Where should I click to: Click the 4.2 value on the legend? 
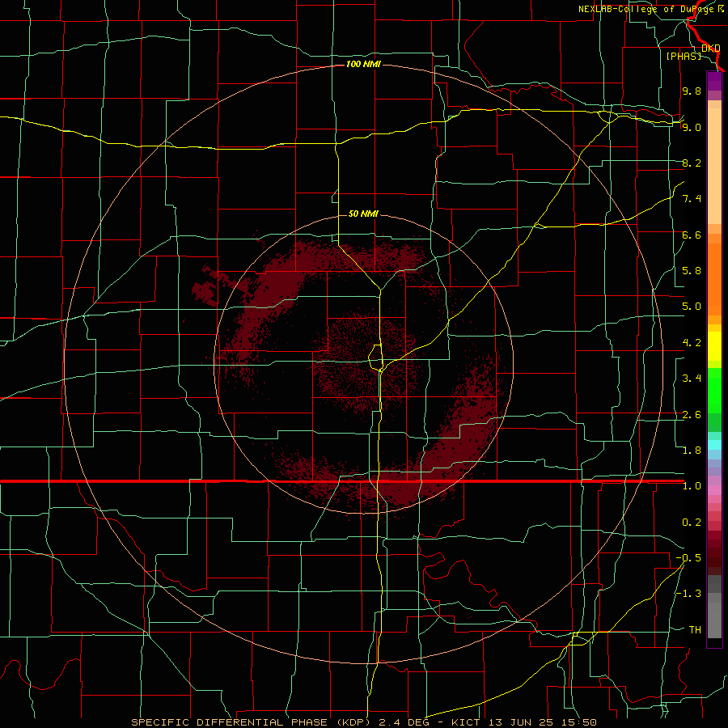click(692, 343)
